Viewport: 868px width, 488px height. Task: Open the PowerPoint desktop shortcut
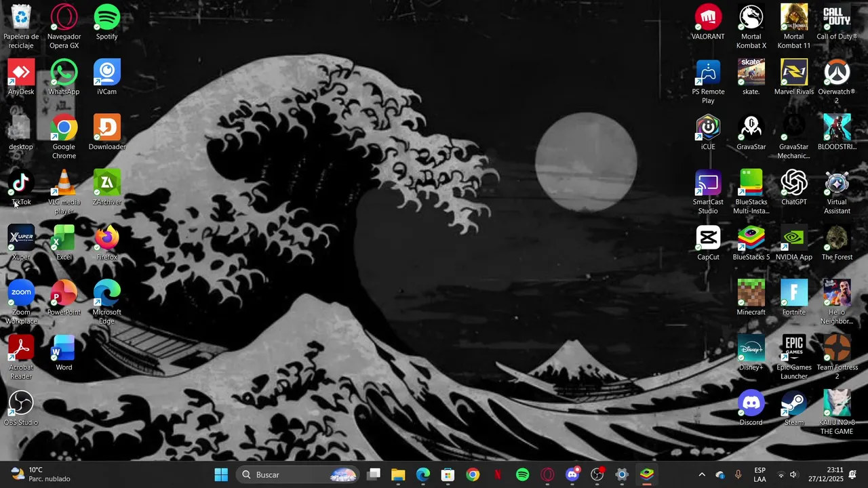64,298
